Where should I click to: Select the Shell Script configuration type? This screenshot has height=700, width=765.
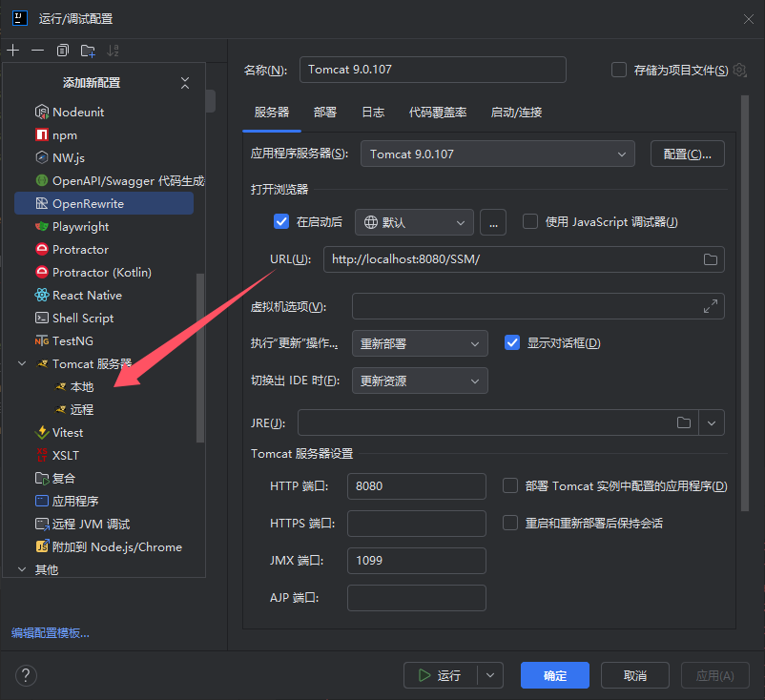point(104,318)
